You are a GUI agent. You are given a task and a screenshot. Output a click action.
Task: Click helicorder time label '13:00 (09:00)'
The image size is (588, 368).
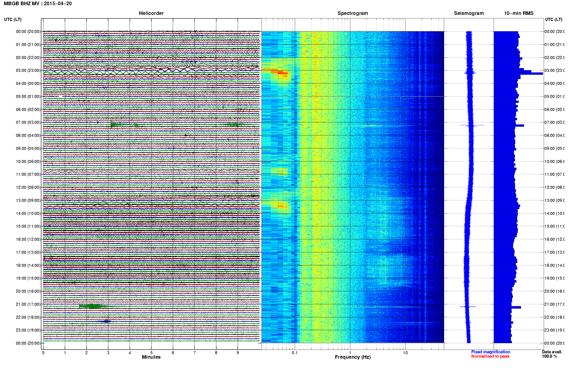tap(28, 200)
